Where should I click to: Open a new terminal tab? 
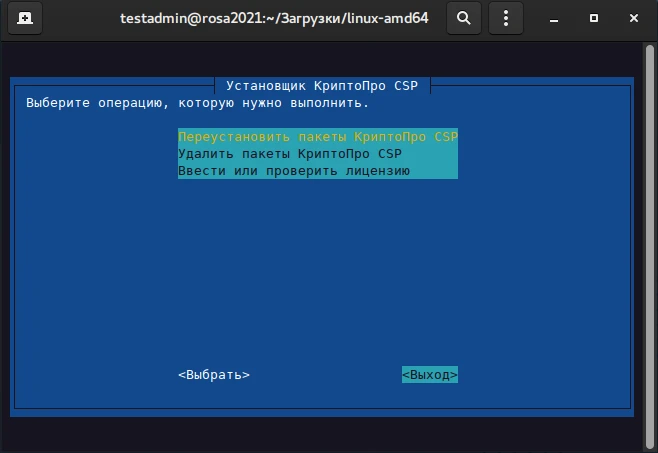click(x=25, y=18)
